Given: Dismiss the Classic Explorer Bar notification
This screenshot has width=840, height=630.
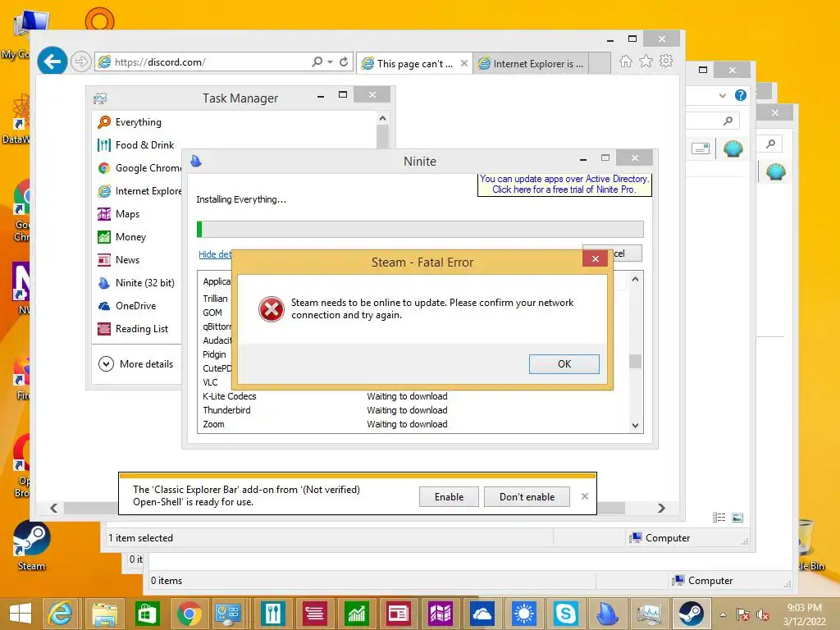Looking at the screenshot, I should 584,496.
